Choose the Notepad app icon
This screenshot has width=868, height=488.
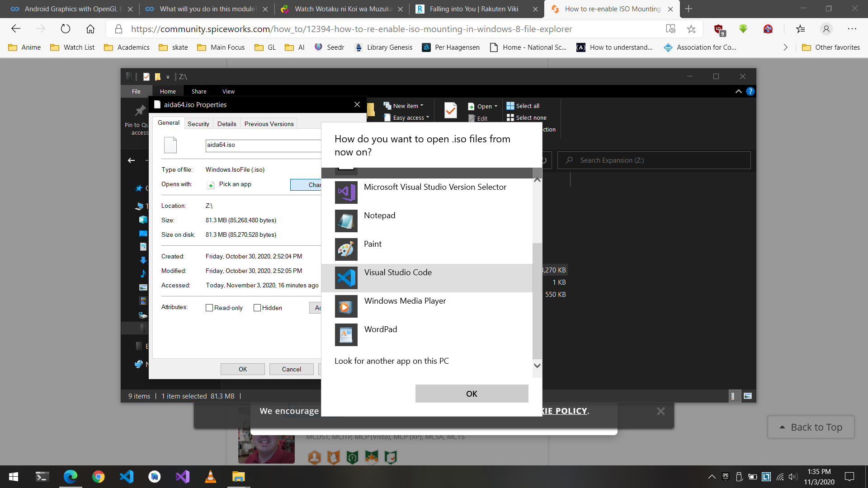tap(346, 221)
